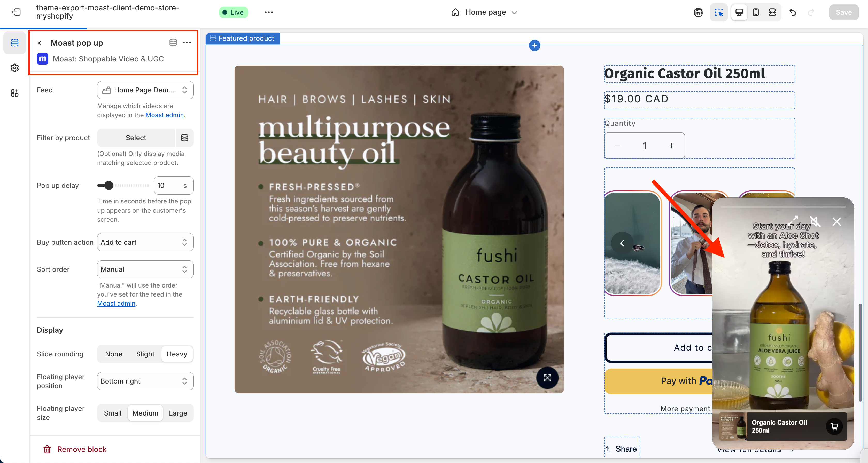Open Floating player position dropdown
The height and width of the screenshot is (463, 868).
(145, 381)
